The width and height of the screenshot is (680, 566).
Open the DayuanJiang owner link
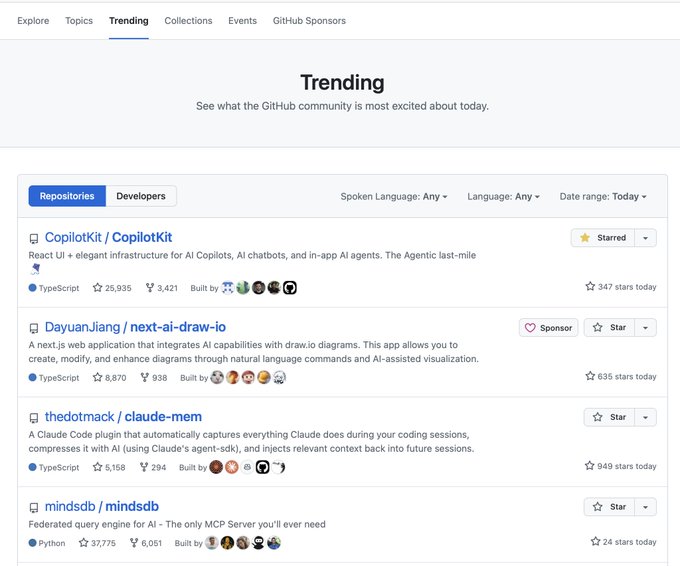[82, 327]
